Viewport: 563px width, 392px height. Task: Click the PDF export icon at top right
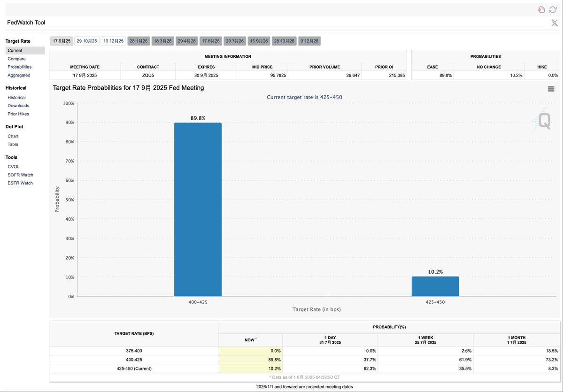tap(541, 10)
